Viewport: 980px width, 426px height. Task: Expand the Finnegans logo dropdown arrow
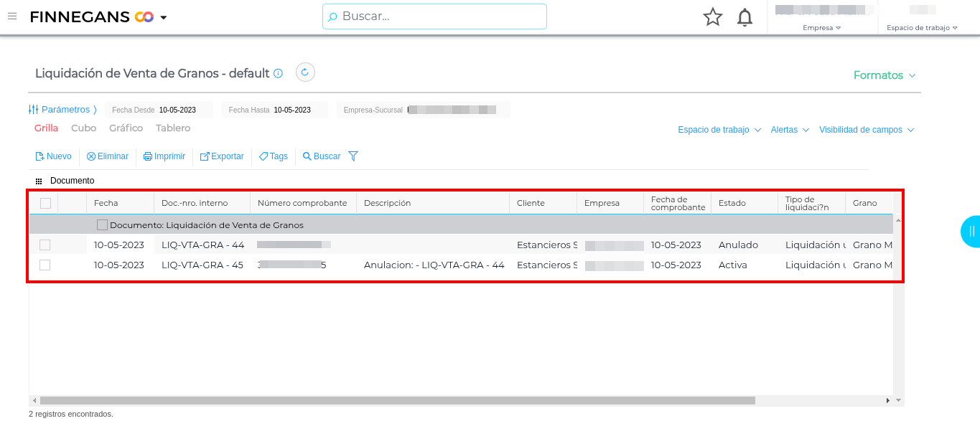[164, 17]
